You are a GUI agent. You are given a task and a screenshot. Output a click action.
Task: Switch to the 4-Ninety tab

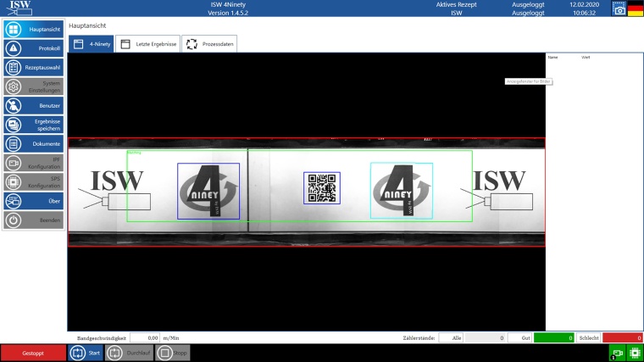[x=91, y=44]
